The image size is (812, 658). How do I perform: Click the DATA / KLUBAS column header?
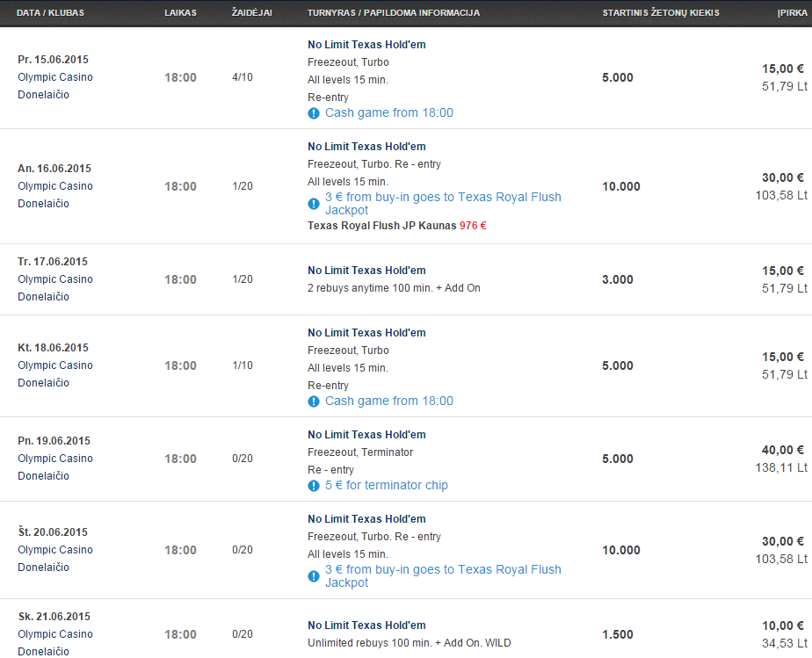tap(50, 13)
